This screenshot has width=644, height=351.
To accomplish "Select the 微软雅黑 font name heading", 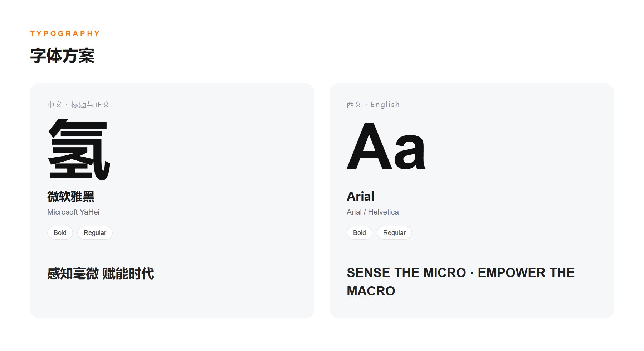I will [71, 197].
